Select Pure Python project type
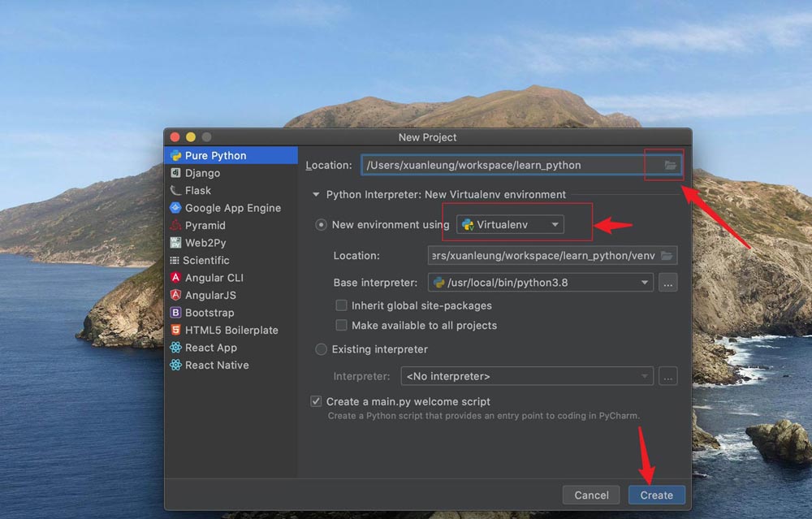The image size is (812, 519). [231, 155]
